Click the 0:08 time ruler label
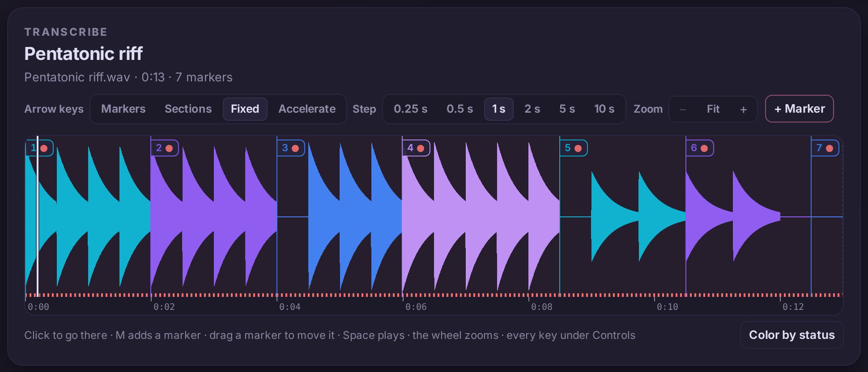 [x=542, y=307]
